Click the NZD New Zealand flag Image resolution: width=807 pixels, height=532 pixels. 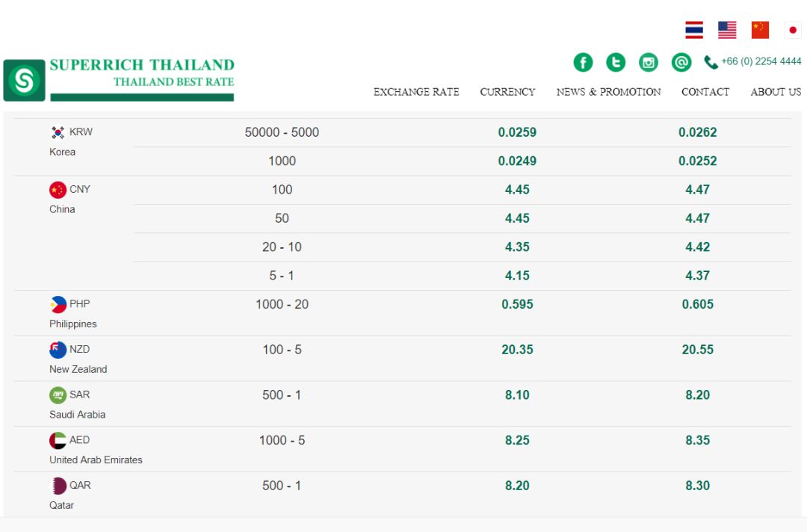[58, 350]
